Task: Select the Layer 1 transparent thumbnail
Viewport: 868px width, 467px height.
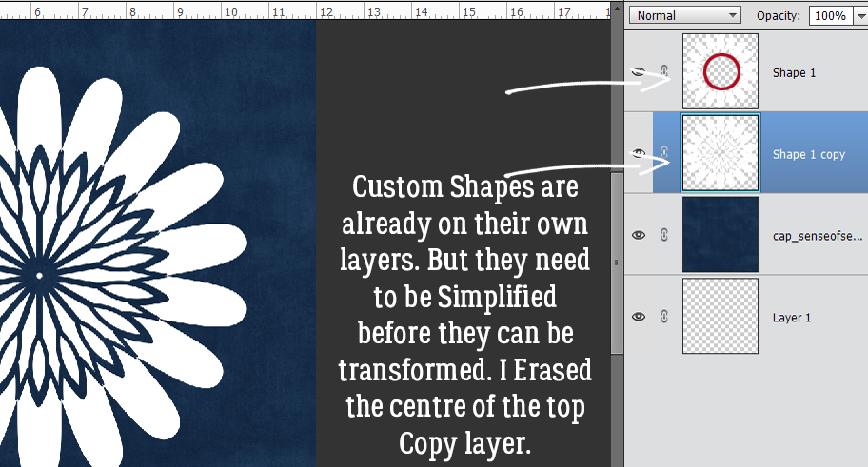Action: click(x=720, y=316)
